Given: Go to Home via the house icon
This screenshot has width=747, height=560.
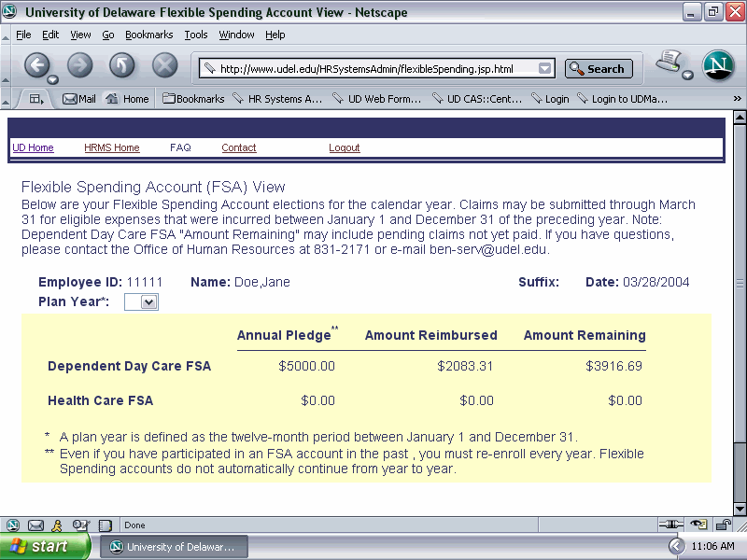Looking at the screenshot, I should (127, 99).
